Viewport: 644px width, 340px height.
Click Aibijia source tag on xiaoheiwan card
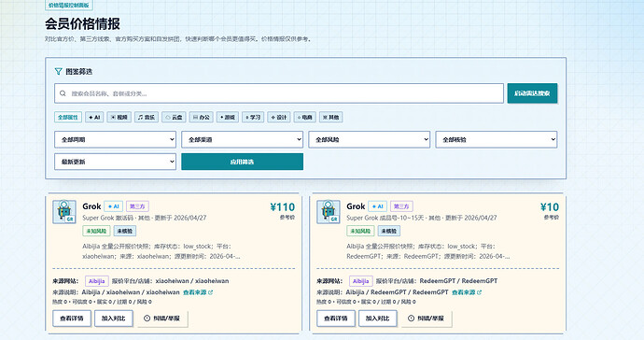pyautogui.click(x=97, y=281)
